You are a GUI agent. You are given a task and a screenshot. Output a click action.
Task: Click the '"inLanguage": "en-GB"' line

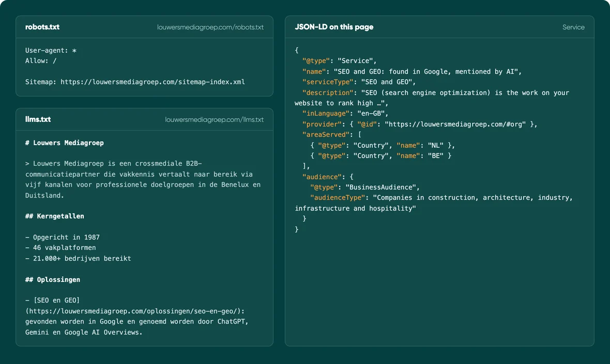click(x=345, y=114)
